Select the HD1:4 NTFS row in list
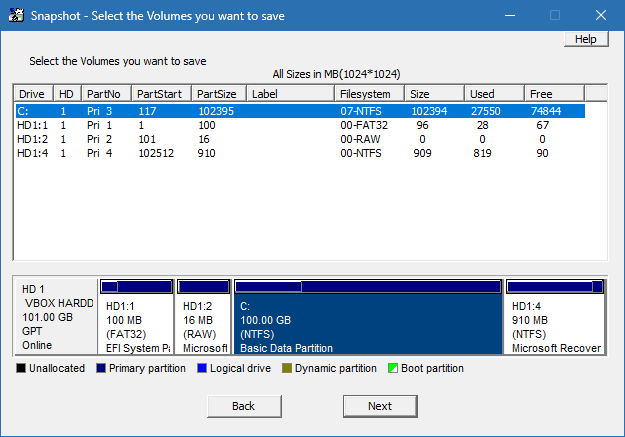The image size is (625, 437). pos(300,153)
